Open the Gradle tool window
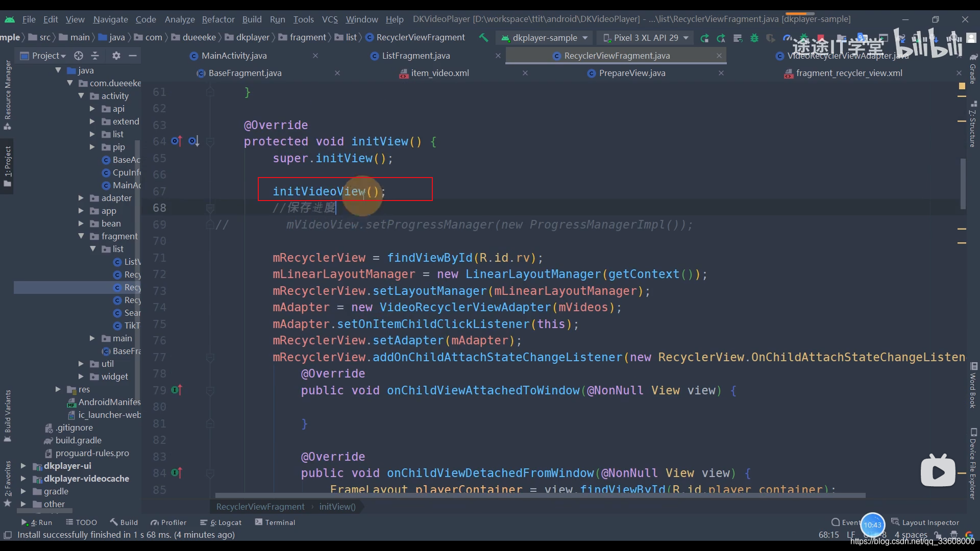The width and height of the screenshot is (980, 551). coord(973,69)
